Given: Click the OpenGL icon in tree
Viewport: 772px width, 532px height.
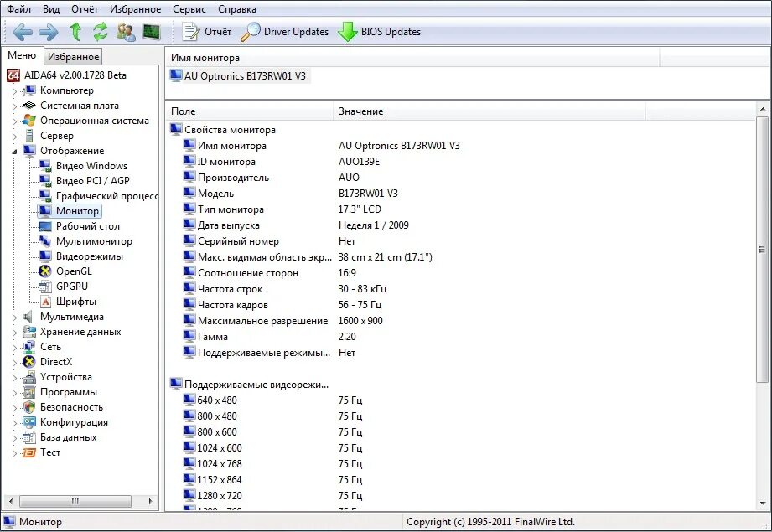Looking at the screenshot, I should click(44, 271).
